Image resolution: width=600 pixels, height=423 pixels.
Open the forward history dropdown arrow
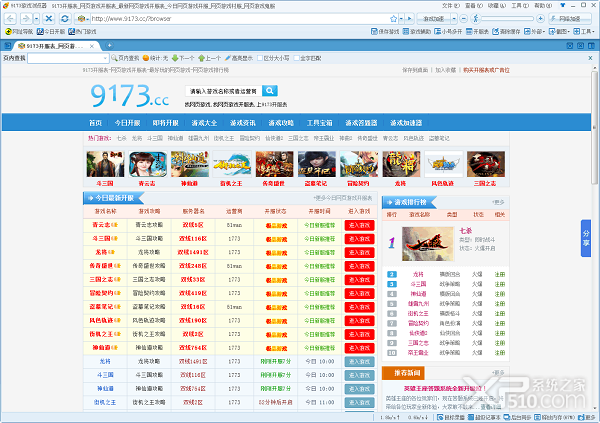click(36, 18)
